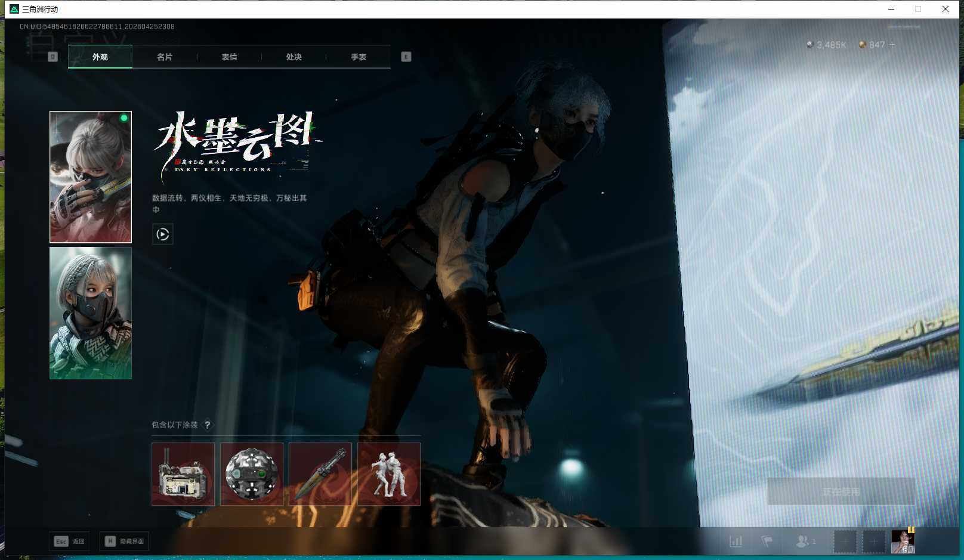
Task: Click the H 隐藏界面 hide-interface button
Action: coord(124,541)
